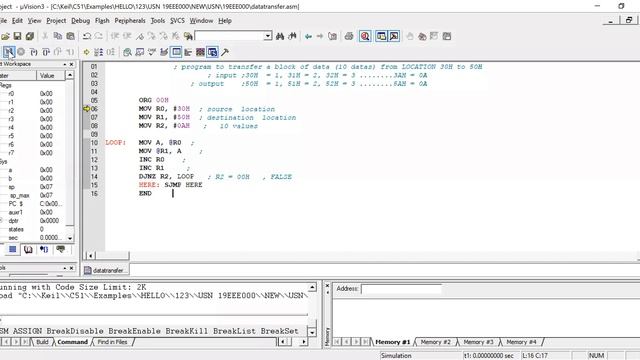Navigate backward with the teal arrow
The height and width of the screenshot is (360, 640).
(308, 36)
